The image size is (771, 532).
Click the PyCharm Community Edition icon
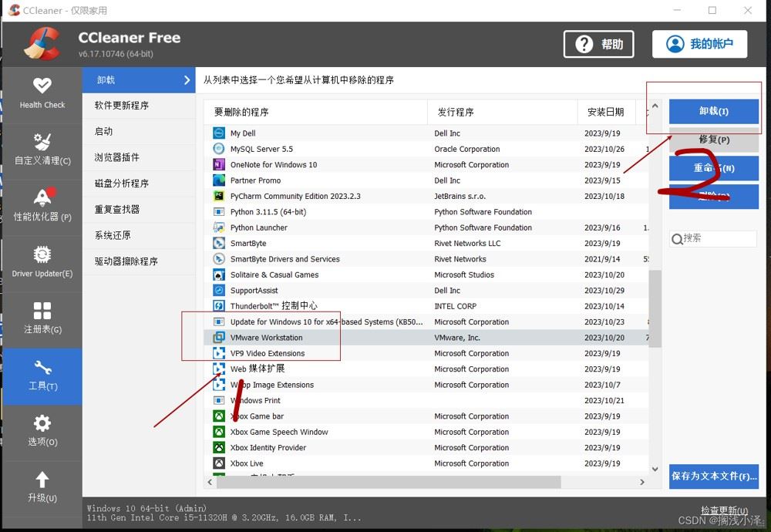pos(219,196)
